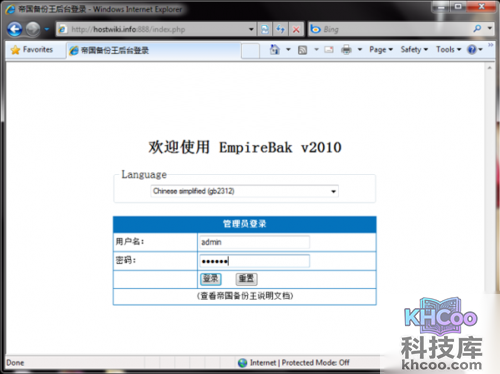This screenshot has width=500, height=374.
Task: Click the 登录 login button
Action: [211, 279]
